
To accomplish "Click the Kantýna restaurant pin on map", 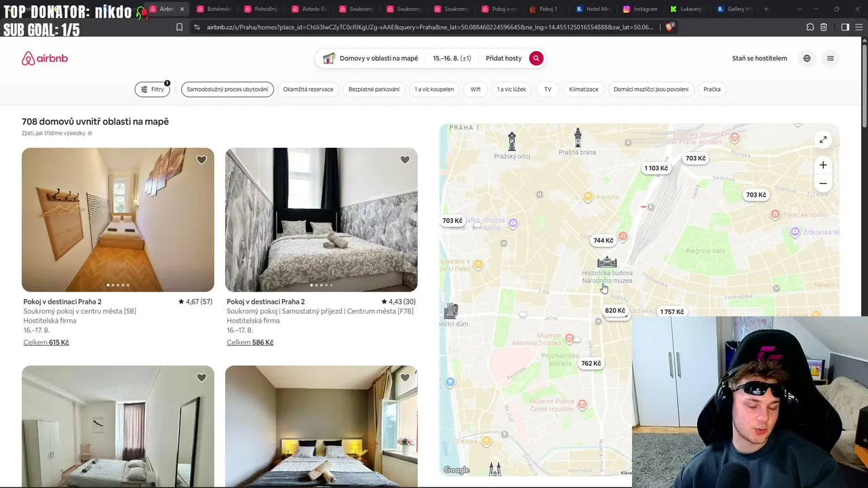I will [x=588, y=197].
